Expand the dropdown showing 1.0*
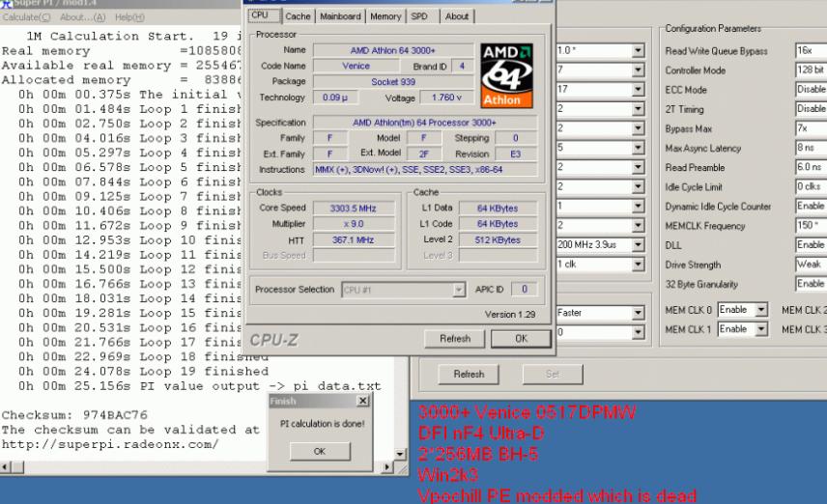The width and height of the screenshot is (827, 504). pos(639,50)
